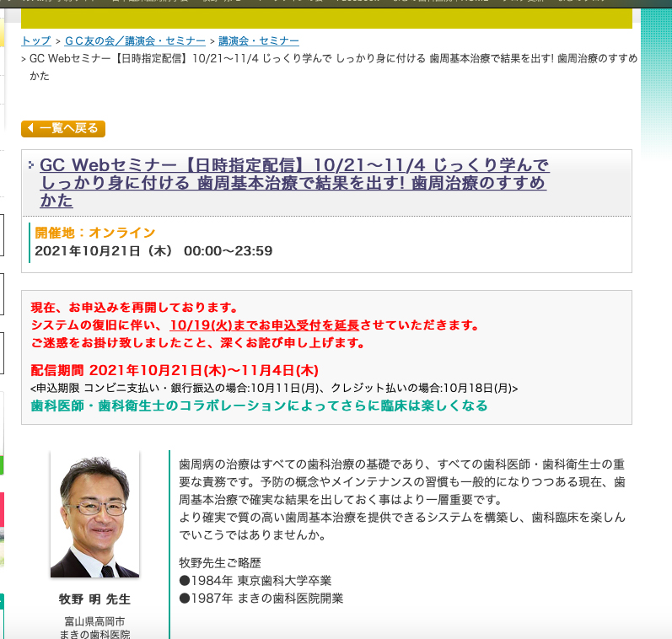The width and height of the screenshot is (672, 639).
Task: Open the 講演会・セミナー breadcrumb link
Action: tap(258, 41)
